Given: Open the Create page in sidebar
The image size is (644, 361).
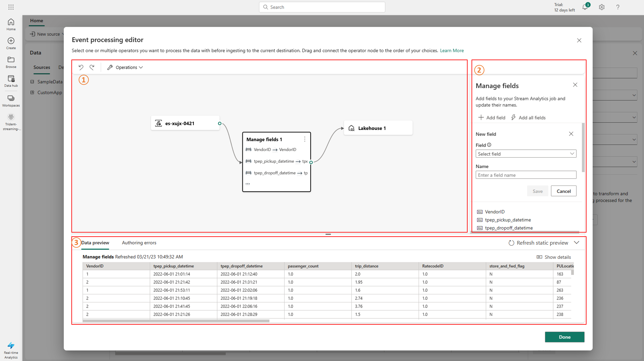Looking at the screenshot, I should click(11, 43).
